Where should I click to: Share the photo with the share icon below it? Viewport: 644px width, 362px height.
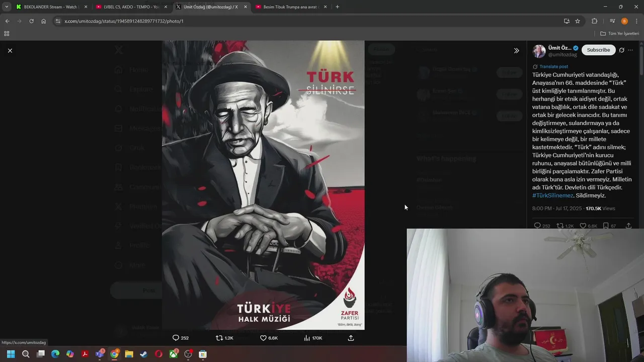tap(351, 338)
